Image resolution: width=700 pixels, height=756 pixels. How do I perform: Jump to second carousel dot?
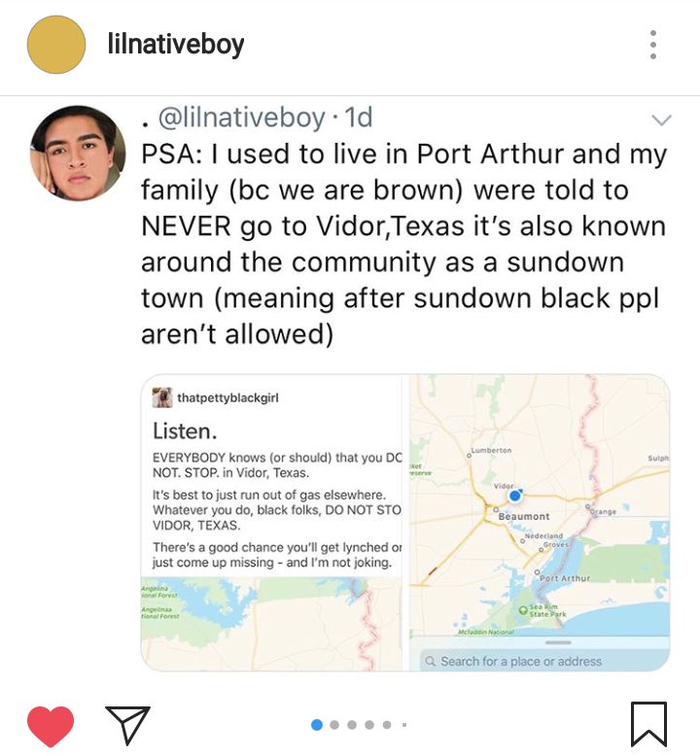point(334,725)
